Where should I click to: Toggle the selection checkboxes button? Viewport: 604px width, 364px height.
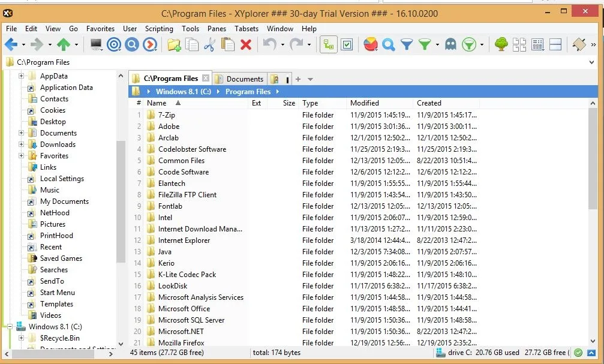(x=347, y=45)
